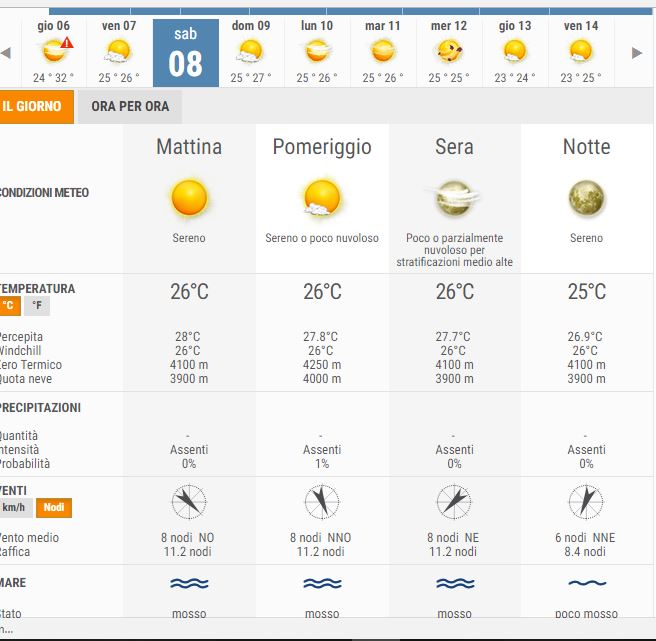The height and width of the screenshot is (641, 656).
Task: Click the Mattina wind compass icon
Action: coord(188,500)
